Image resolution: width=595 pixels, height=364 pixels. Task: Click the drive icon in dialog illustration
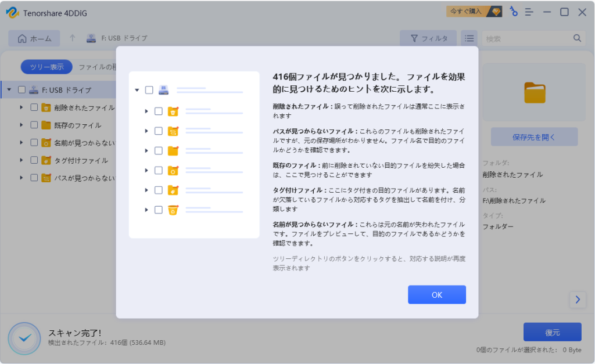(163, 90)
